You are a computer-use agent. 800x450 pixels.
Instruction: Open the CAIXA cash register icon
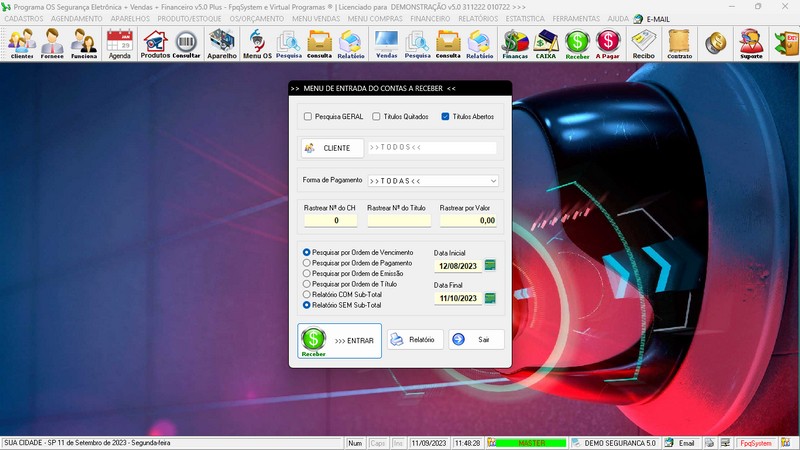(546, 44)
